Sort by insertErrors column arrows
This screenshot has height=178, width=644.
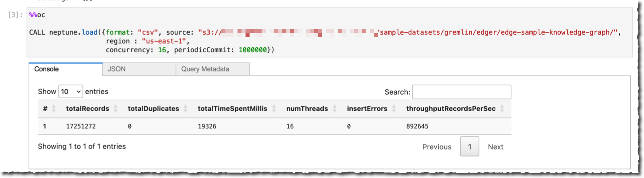[394, 108]
